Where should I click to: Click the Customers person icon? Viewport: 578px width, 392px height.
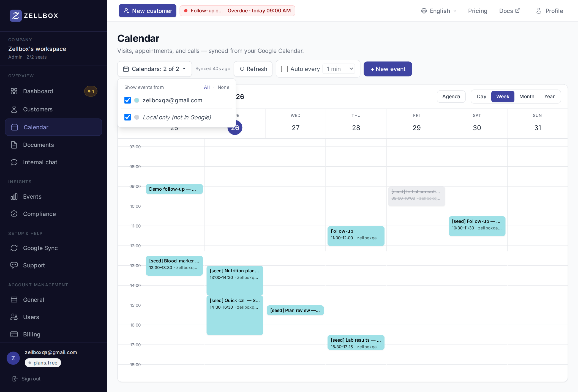[14, 109]
